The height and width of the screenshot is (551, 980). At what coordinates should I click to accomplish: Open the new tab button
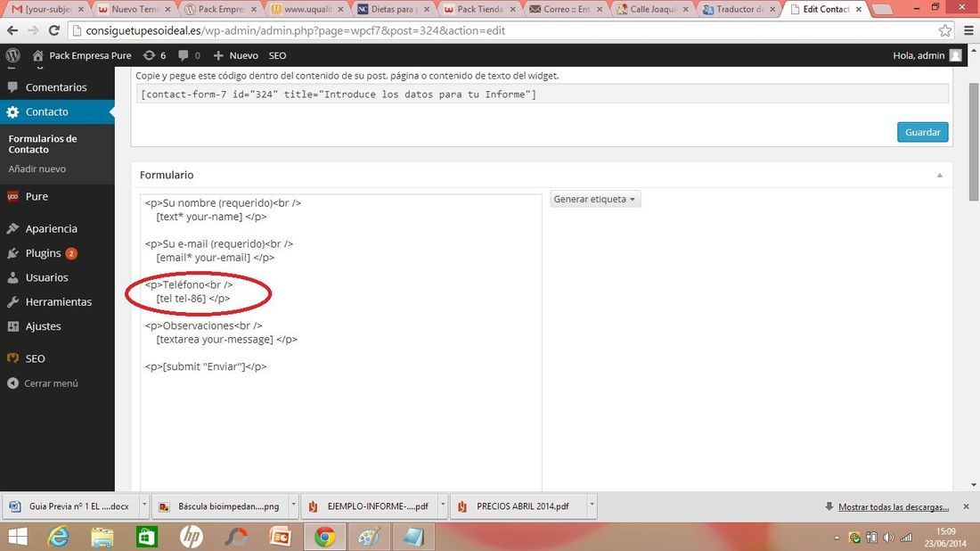(x=882, y=10)
